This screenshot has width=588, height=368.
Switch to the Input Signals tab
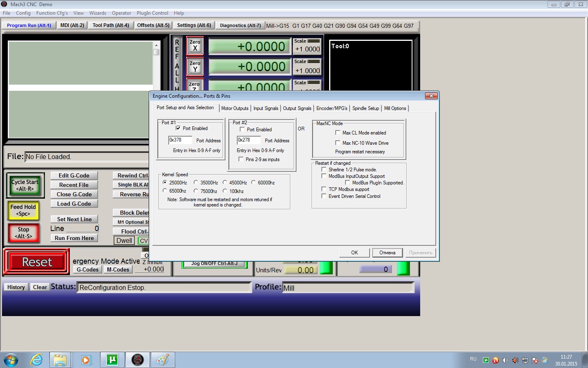pyautogui.click(x=266, y=108)
